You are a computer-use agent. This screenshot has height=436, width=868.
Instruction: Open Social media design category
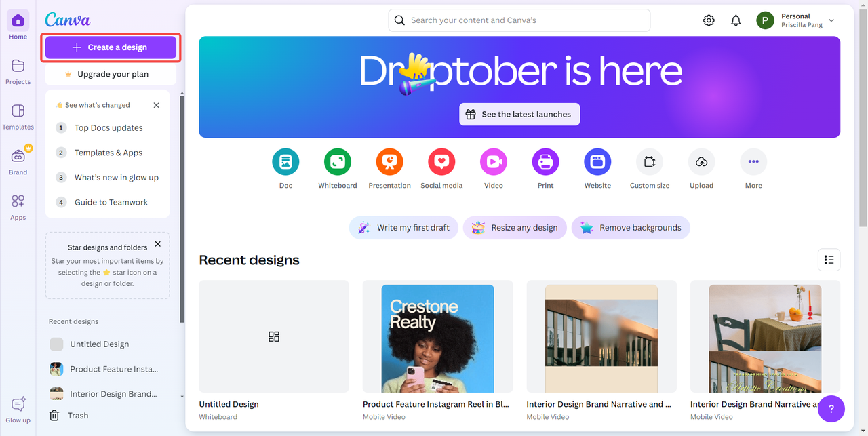441,162
